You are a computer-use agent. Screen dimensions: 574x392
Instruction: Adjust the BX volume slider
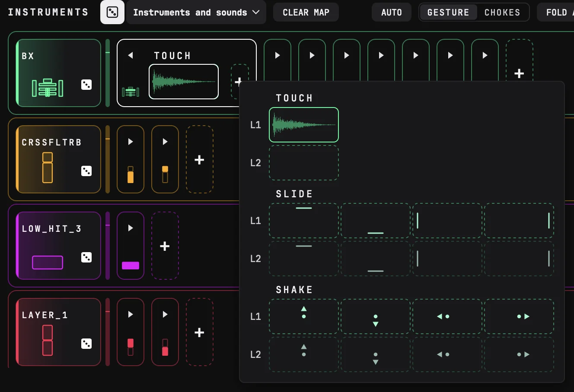(108, 73)
